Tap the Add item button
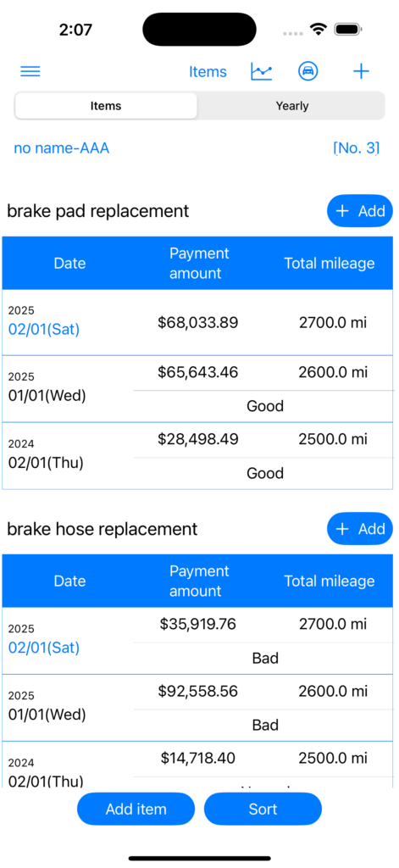The image size is (399, 868). click(x=136, y=810)
